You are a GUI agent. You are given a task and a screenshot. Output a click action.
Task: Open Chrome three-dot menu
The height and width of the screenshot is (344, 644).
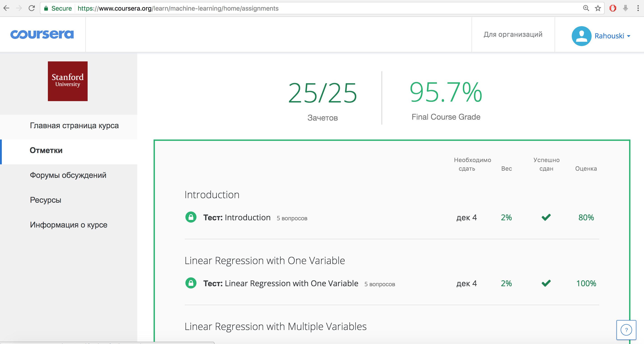(638, 8)
